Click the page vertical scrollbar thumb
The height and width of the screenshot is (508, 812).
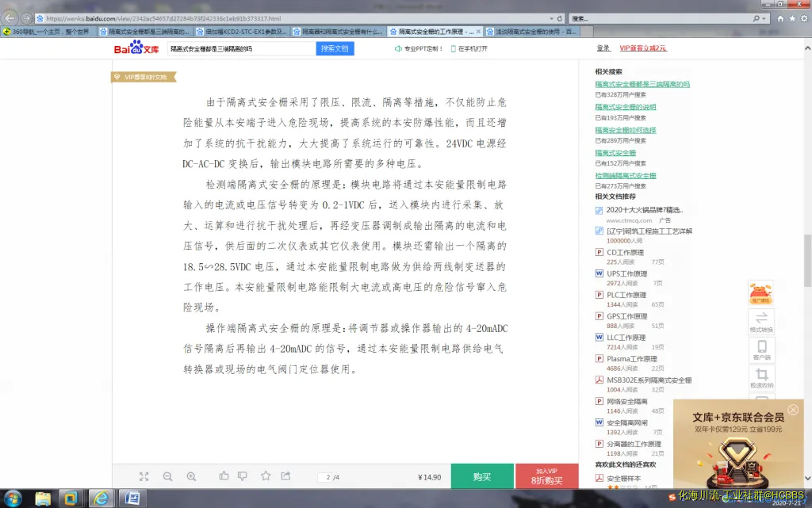click(807, 260)
